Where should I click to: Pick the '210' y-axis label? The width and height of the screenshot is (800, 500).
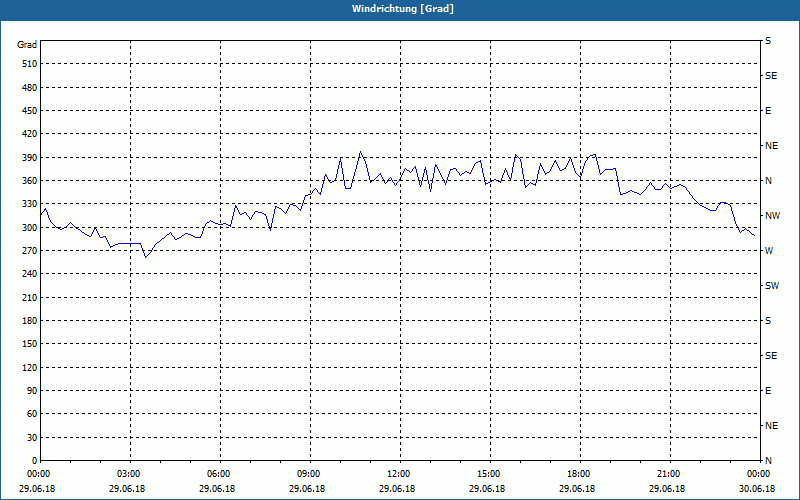[30, 297]
